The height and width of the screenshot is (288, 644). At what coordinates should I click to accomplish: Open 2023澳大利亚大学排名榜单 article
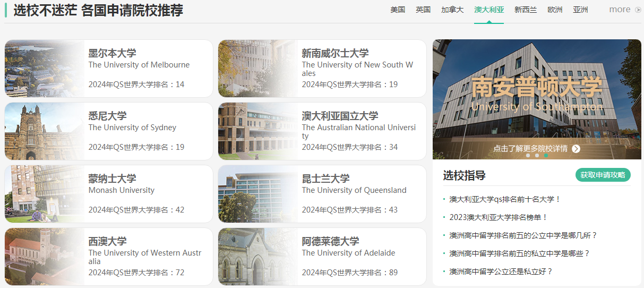tap(499, 217)
